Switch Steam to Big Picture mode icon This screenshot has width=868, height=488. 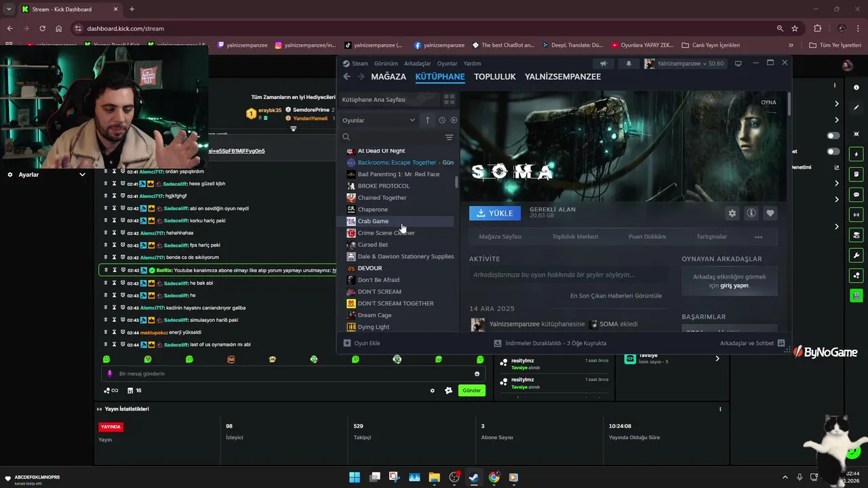(738, 63)
